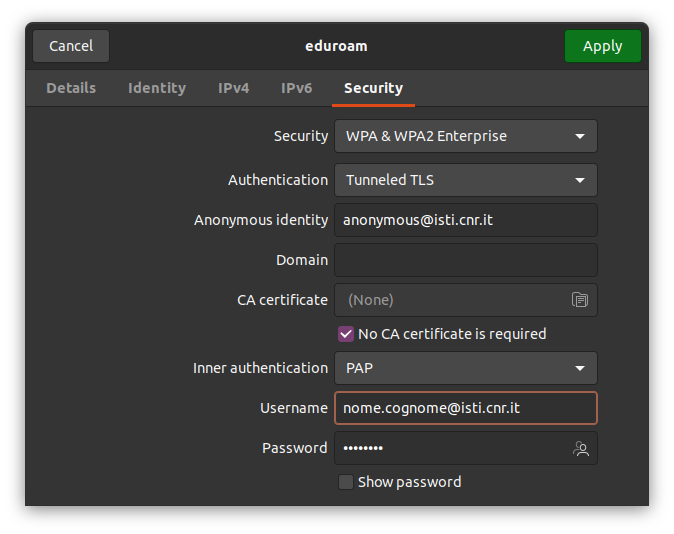Click the eduroam dialog title
Image resolution: width=674 pixels, height=534 pixels.
coord(337,46)
